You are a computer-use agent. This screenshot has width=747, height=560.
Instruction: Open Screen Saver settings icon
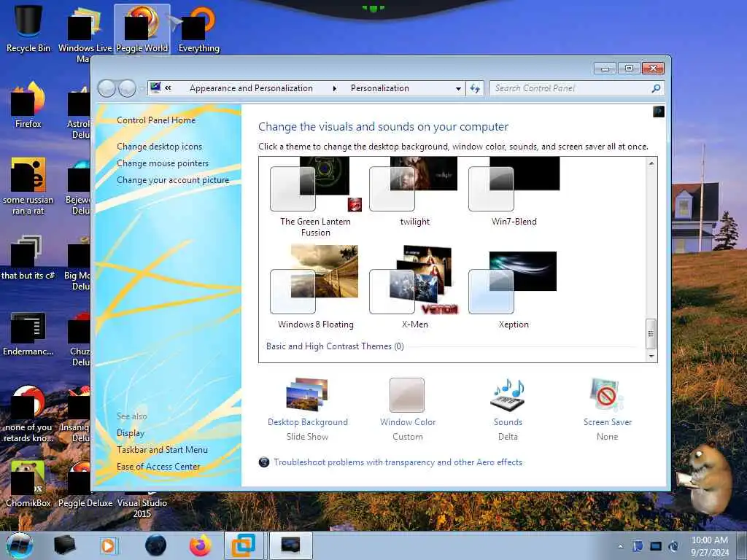(606, 395)
